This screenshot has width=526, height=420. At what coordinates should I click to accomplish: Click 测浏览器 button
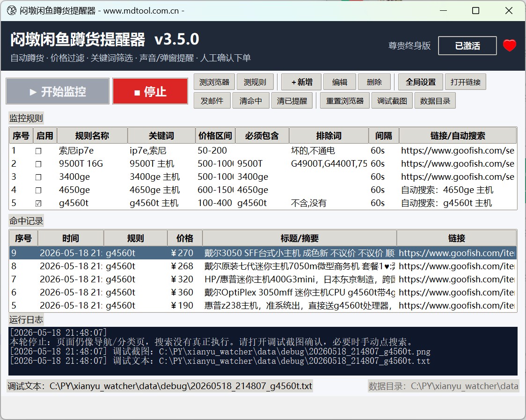click(214, 82)
